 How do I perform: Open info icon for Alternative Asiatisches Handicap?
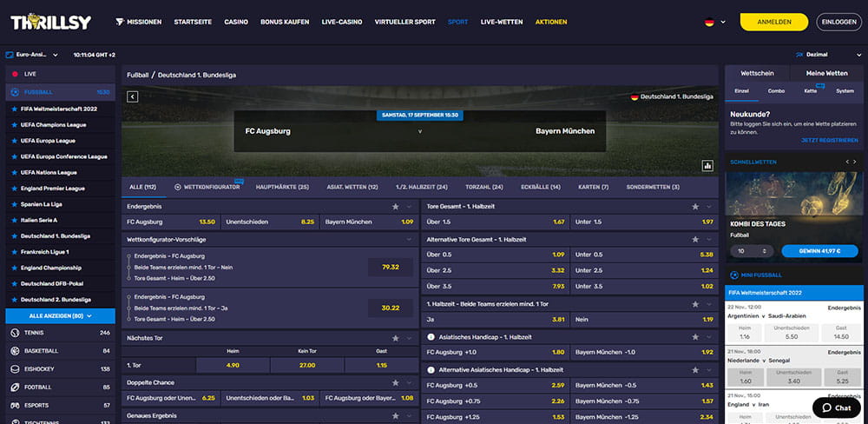(x=431, y=369)
